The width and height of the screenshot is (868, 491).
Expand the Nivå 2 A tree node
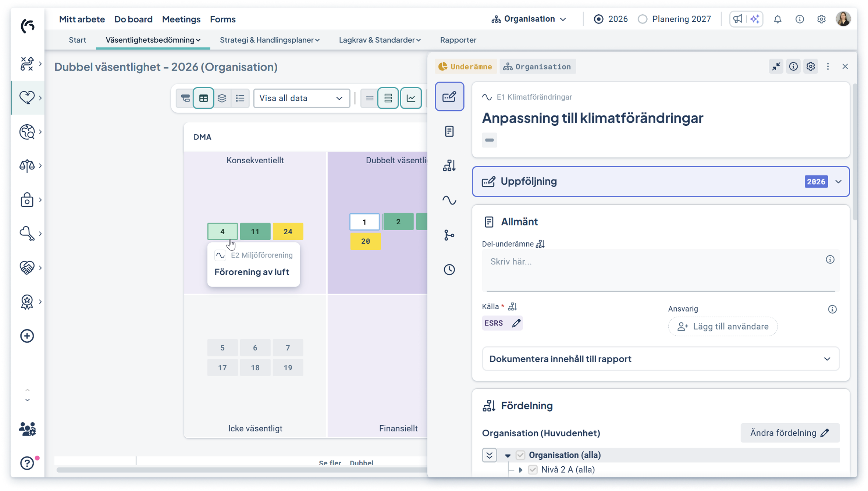coord(520,470)
